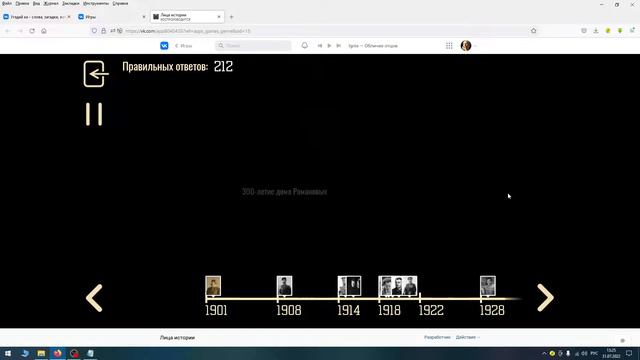
Task: Click the Лица истории footer title
Action: point(177,338)
